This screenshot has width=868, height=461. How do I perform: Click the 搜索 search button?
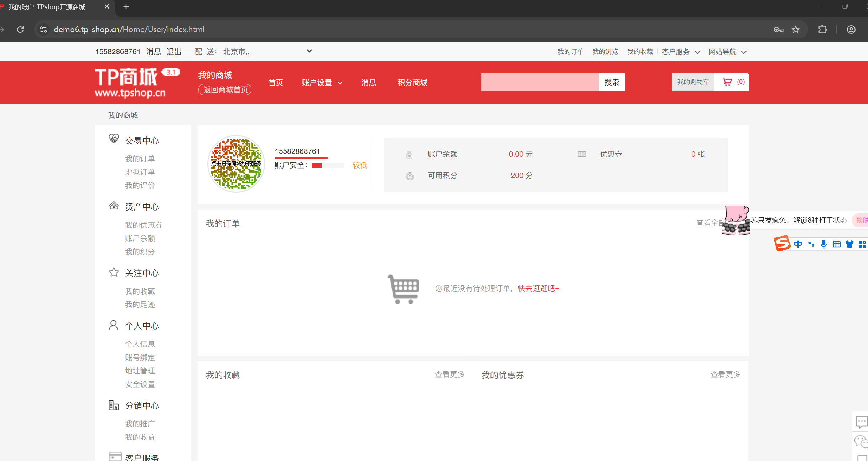point(612,82)
